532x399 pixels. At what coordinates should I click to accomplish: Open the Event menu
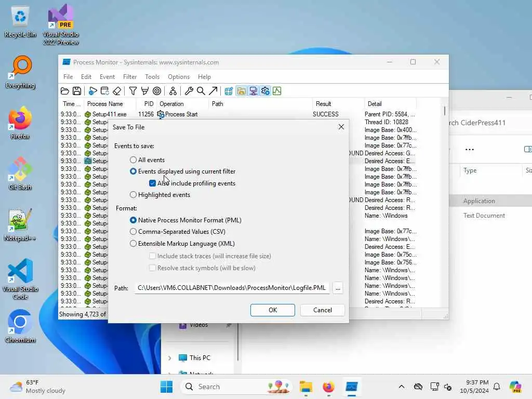107,77
